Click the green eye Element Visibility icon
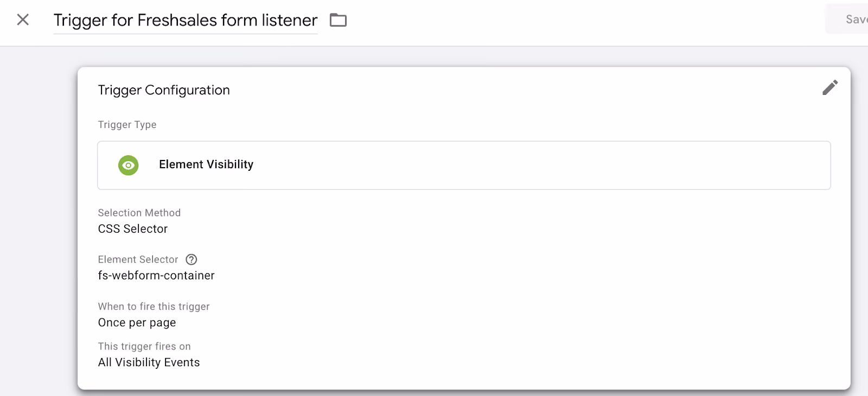This screenshot has width=868, height=396. coord(129,165)
